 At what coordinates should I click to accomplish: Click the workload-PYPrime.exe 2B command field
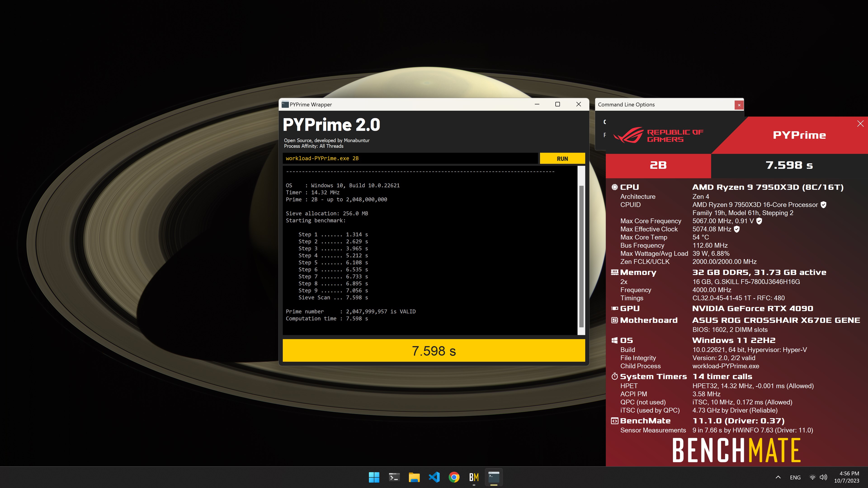(410, 158)
